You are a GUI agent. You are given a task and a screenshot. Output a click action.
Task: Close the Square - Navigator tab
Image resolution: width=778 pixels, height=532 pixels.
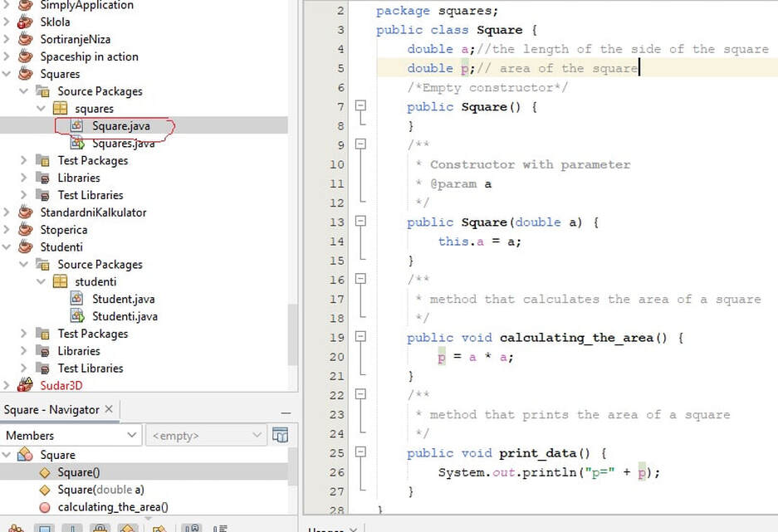tap(109, 409)
